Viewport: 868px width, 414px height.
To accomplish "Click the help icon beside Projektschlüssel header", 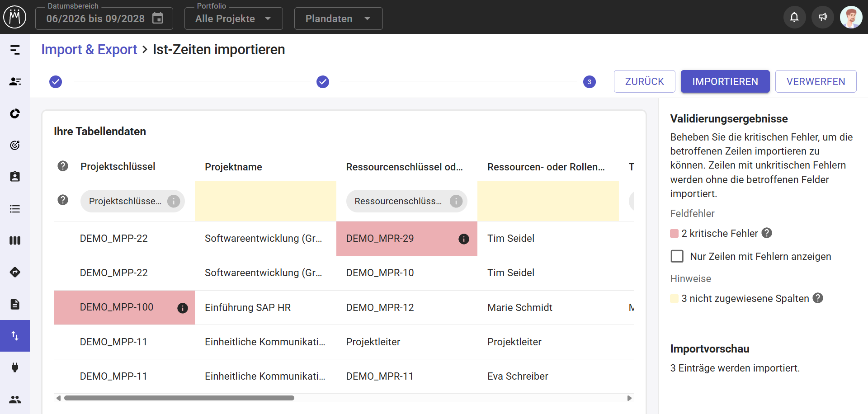I will pyautogui.click(x=63, y=166).
